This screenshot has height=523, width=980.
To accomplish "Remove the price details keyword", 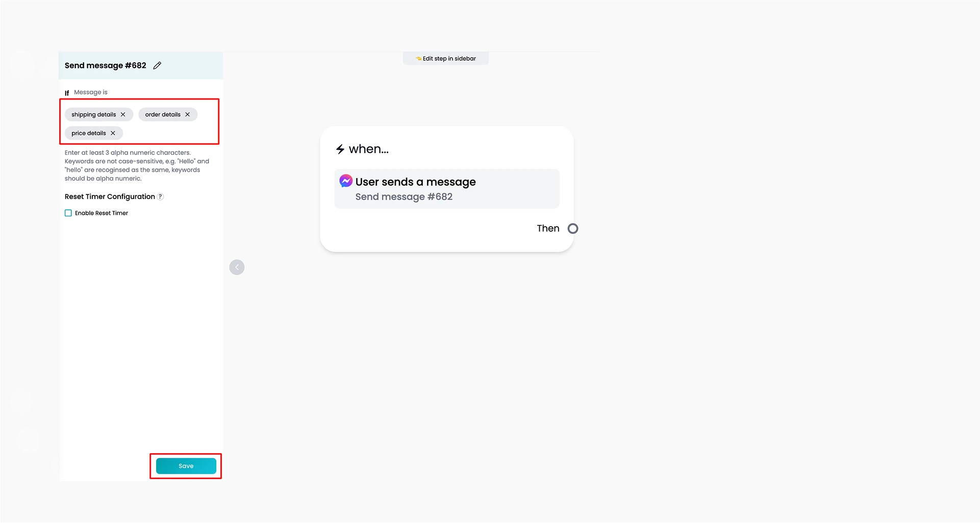I will 113,133.
